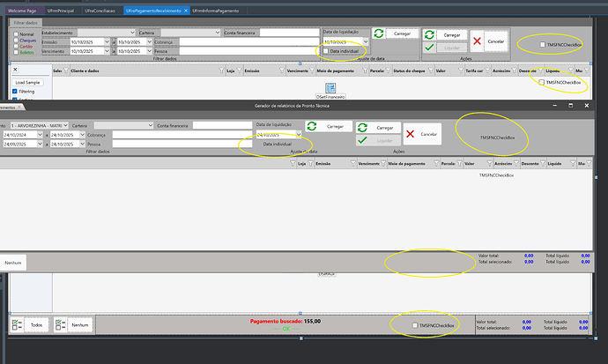Enable the Filtering checkbox

15,91
